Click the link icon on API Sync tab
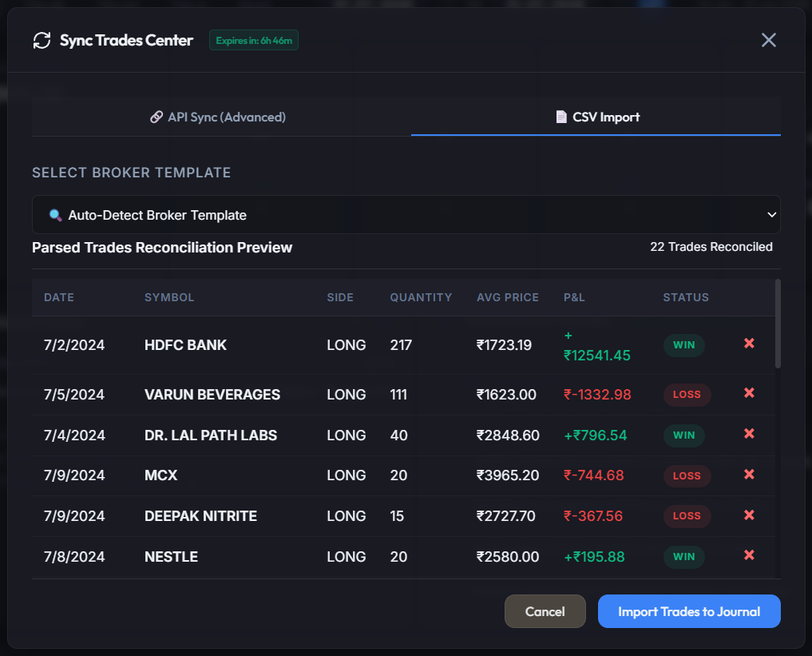This screenshot has height=656, width=812. [x=156, y=117]
